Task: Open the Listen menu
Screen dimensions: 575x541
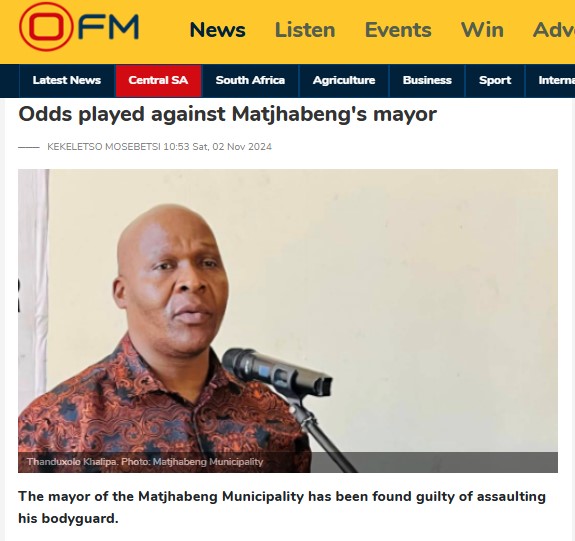Action: pos(305,30)
